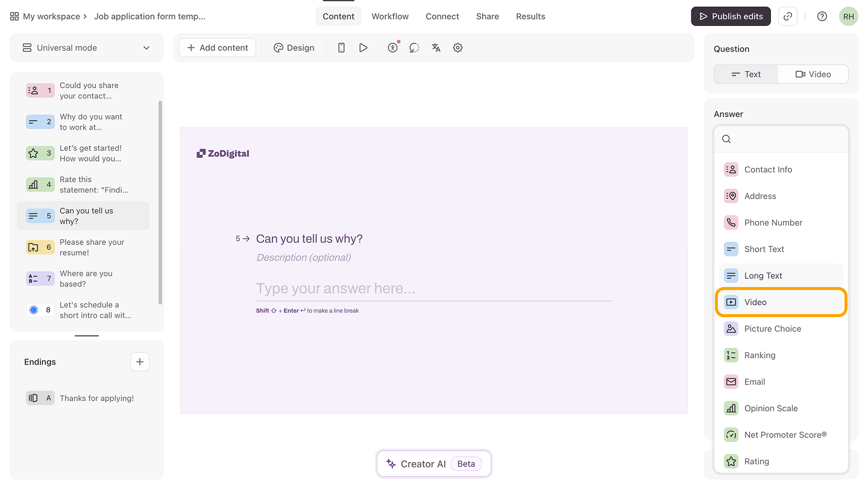Switch question format to Text

[x=746, y=74]
